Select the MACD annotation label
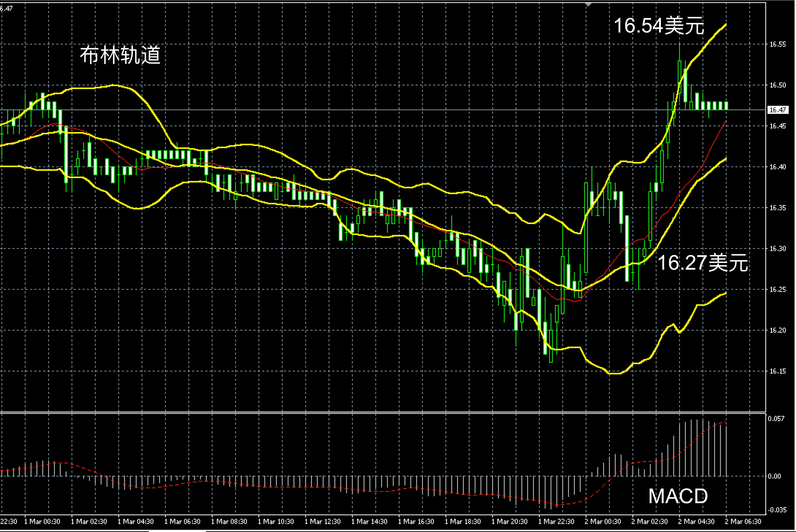 (678, 496)
